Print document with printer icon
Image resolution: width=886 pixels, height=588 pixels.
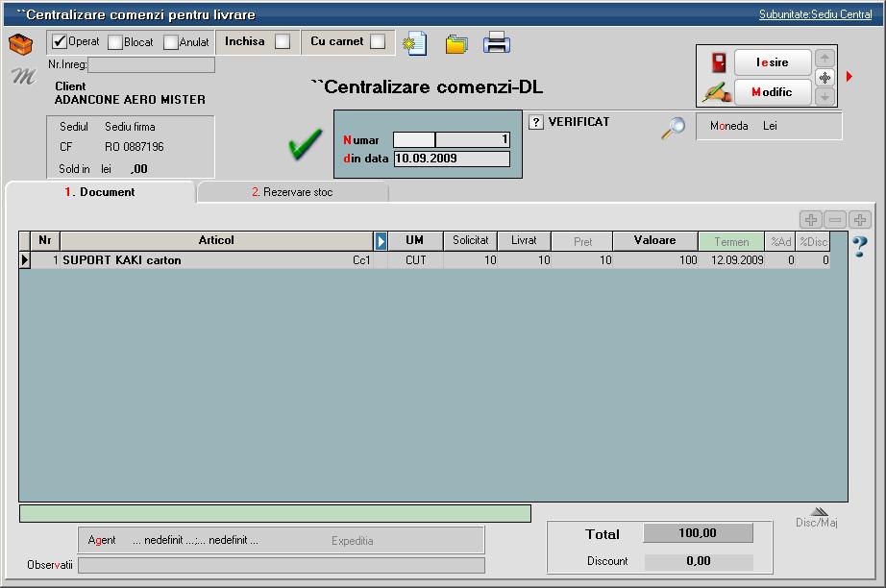497,43
